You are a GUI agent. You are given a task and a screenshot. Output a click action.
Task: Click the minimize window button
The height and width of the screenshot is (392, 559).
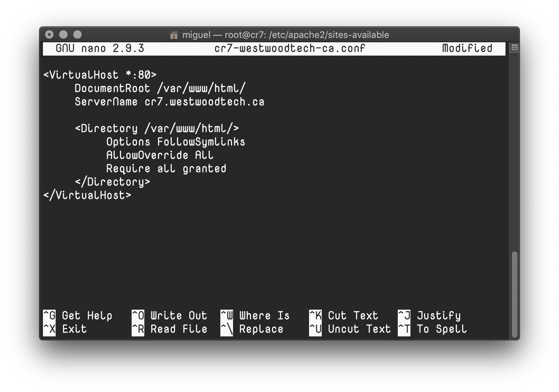point(63,34)
